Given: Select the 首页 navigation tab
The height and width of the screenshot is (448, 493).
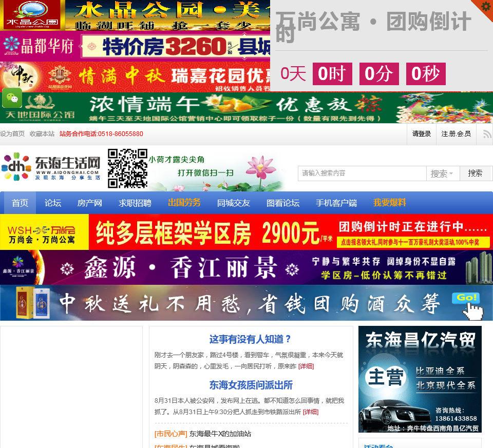Looking at the screenshot, I should tap(20, 203).
